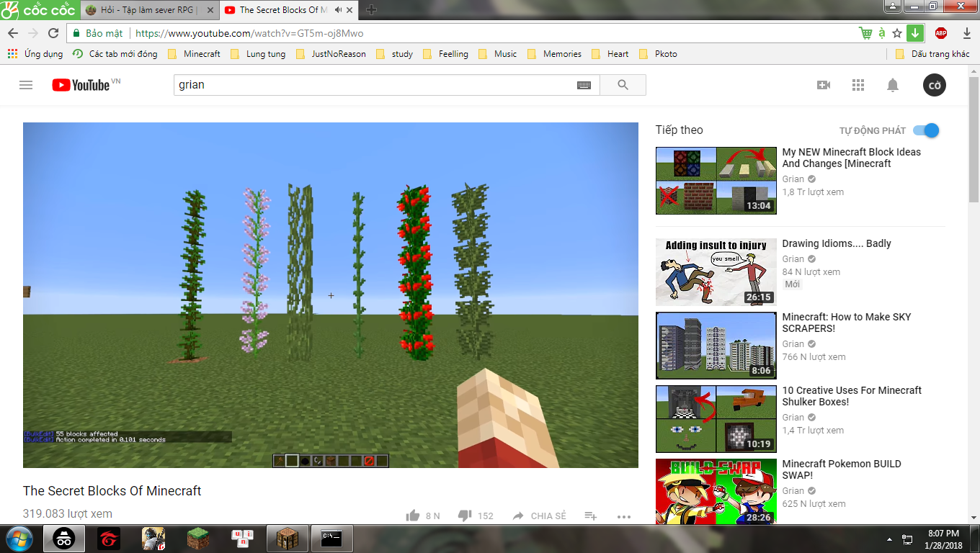Show hidden system tray icons
The height and width of the screenshot is (553, 980).
point(891,539)
